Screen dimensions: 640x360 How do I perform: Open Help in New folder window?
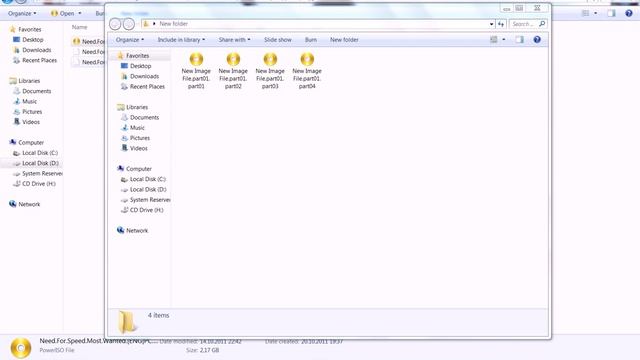537,40
